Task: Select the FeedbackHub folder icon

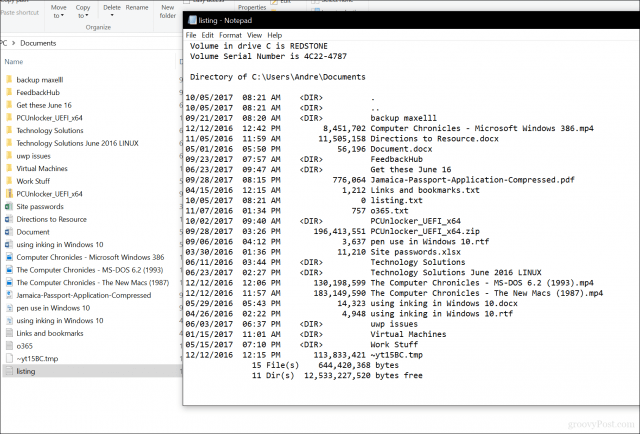Action: [9, 92]
